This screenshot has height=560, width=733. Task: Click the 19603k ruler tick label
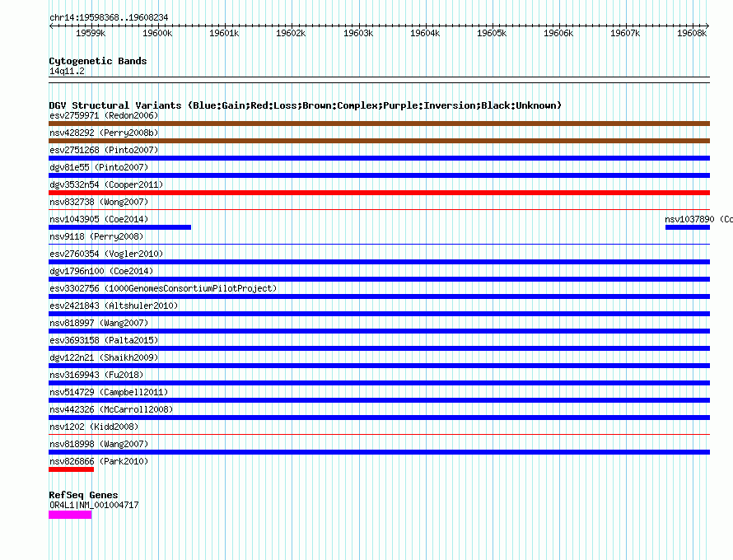tap(358, 33)
